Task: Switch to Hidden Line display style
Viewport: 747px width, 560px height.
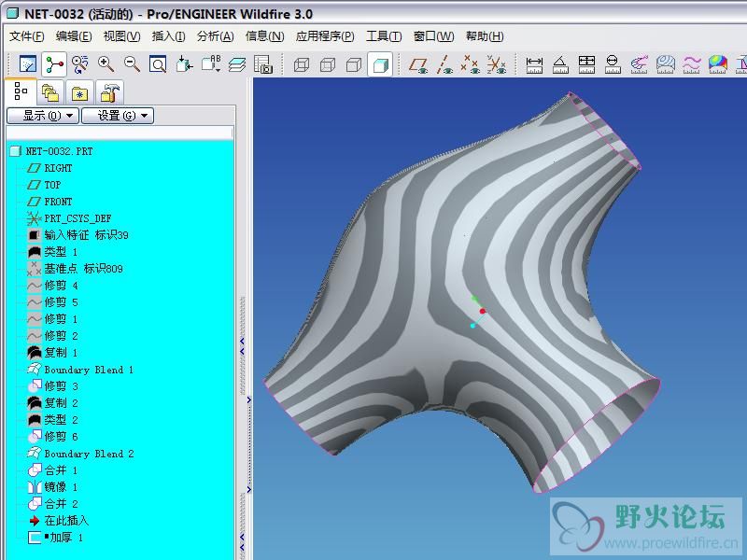Action: [x=328, y=64]
